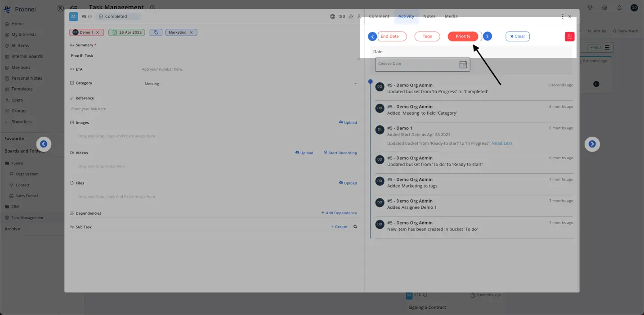Go to previous task with left circle arrow
The height and width of the screenshot is (315, 644).
pos(44,144)
